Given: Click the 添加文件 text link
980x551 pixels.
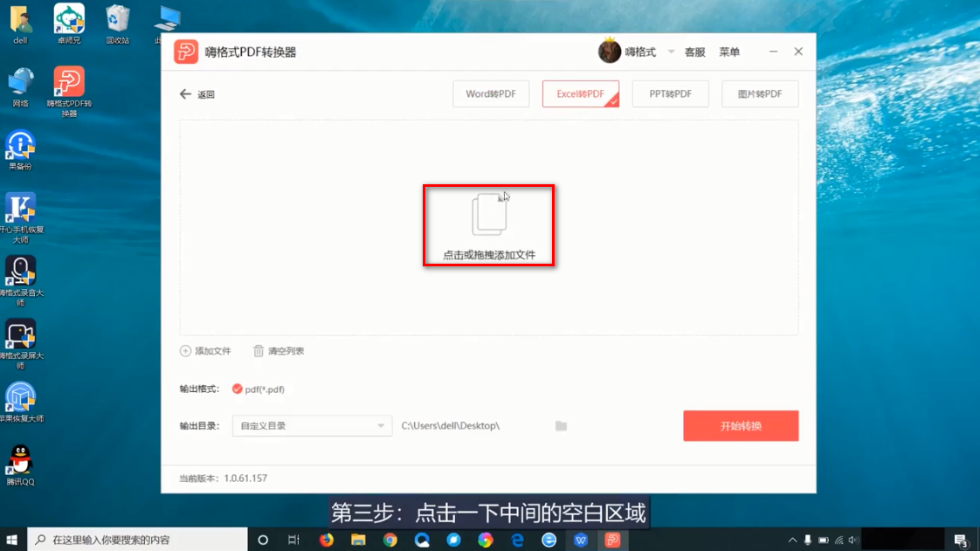Looking at the screenshot, I should pyautogui.click(x=212, y=351).
